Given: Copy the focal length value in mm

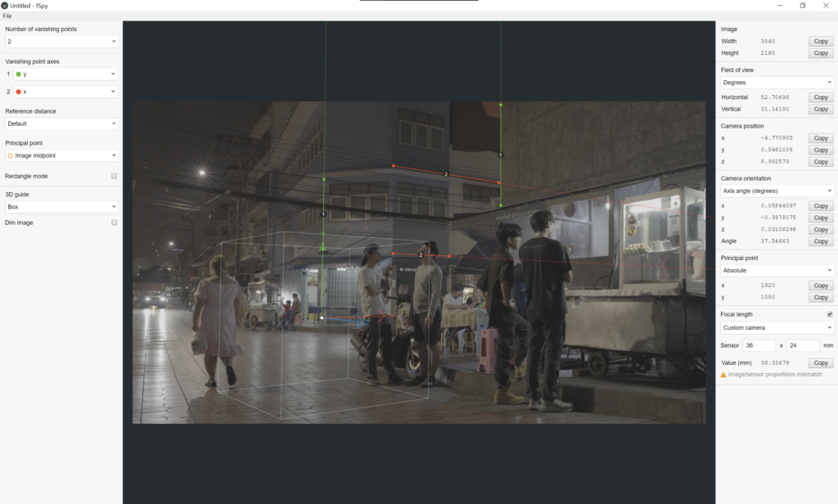Looking at the screenshot, I should pyautogui.click(x=820, y=362).
